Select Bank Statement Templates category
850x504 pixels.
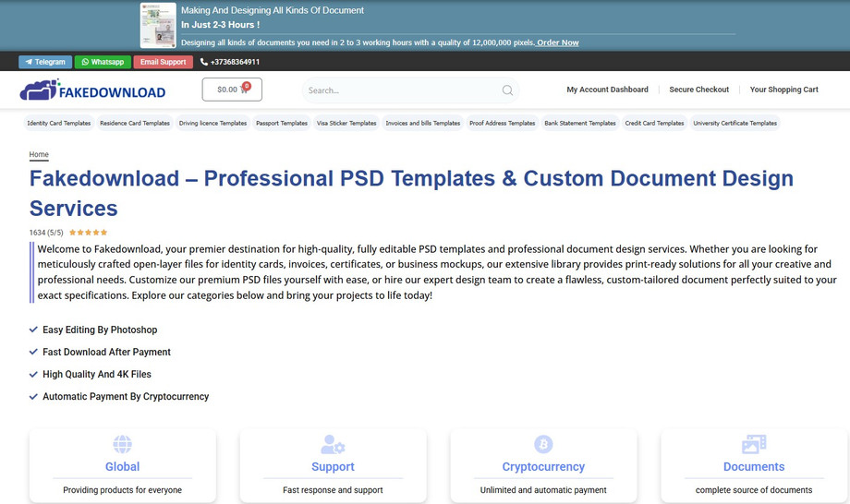coord(580,123)
